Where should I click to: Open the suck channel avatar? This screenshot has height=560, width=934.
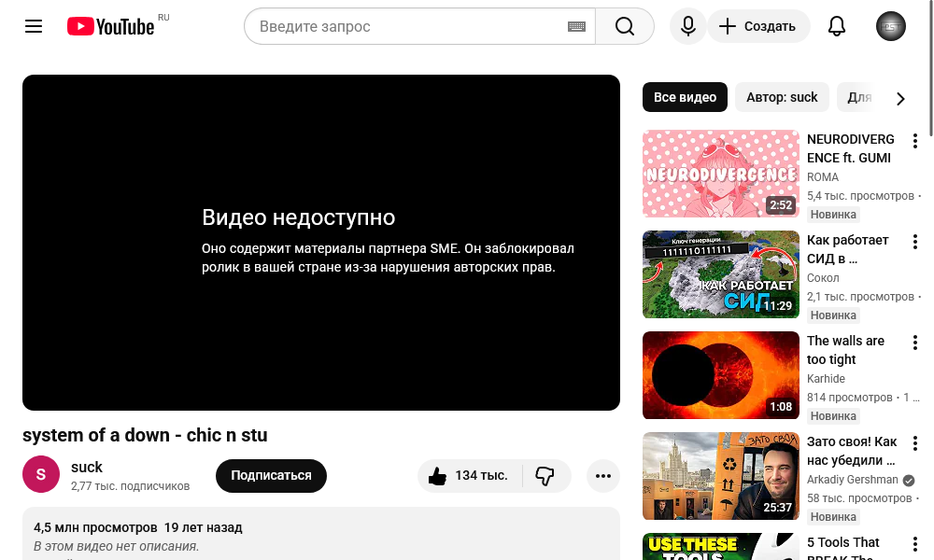[x=41, y=474]
